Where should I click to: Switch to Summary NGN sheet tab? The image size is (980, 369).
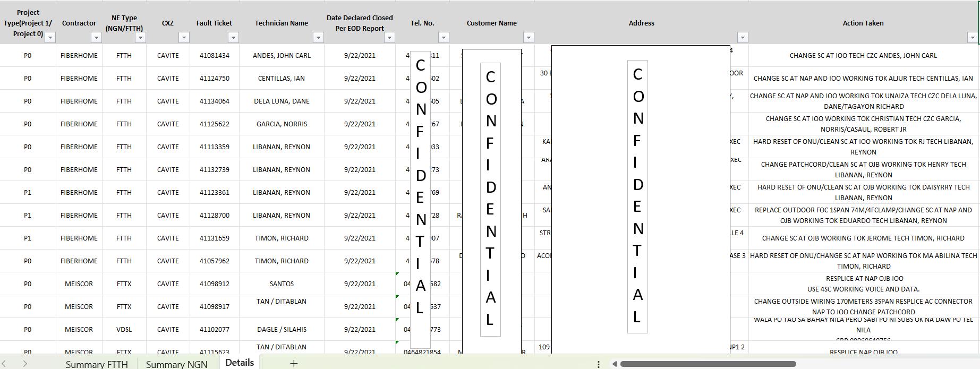click(x=176, y=364)
